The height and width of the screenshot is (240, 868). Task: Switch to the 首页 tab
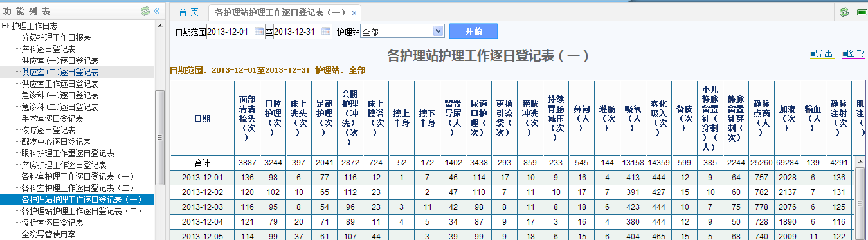(x=188, y=12)
